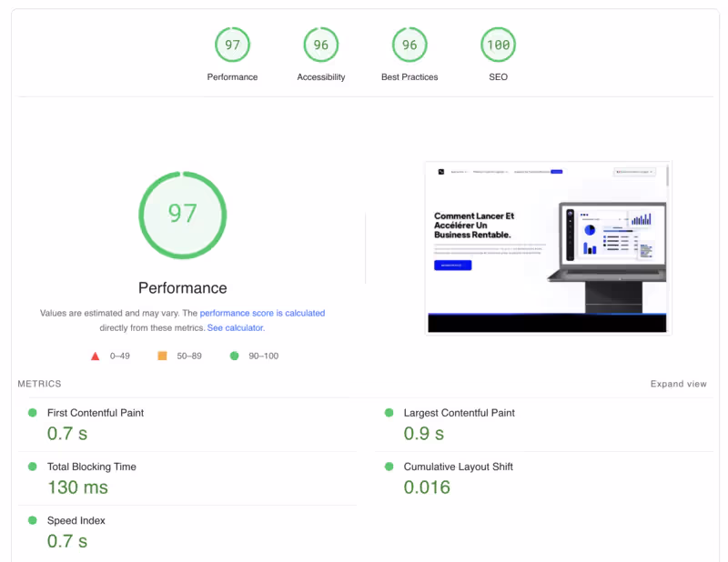Click the orange square 50–89 legend icon
728x562 pixels.
click(162, 356)
